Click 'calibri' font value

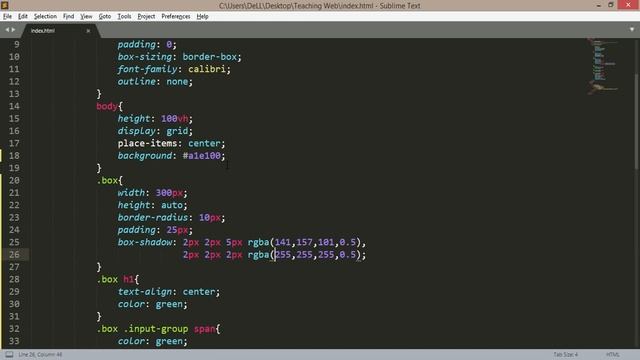207,69
